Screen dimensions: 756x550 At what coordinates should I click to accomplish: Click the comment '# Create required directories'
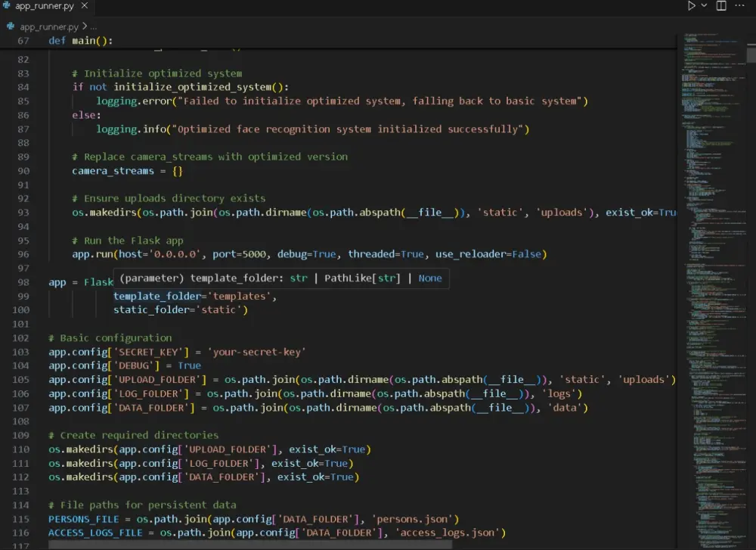(134, 435)
